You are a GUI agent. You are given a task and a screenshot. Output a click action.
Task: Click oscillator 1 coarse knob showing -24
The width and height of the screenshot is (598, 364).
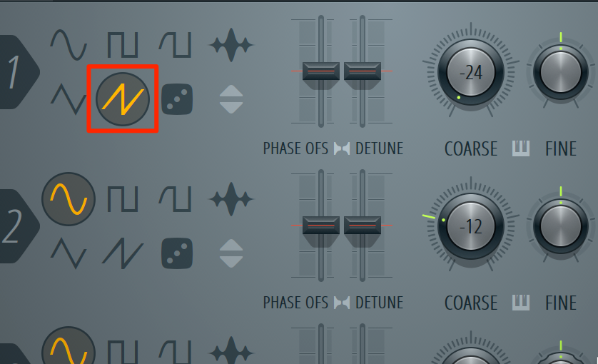tap(471, 72)
